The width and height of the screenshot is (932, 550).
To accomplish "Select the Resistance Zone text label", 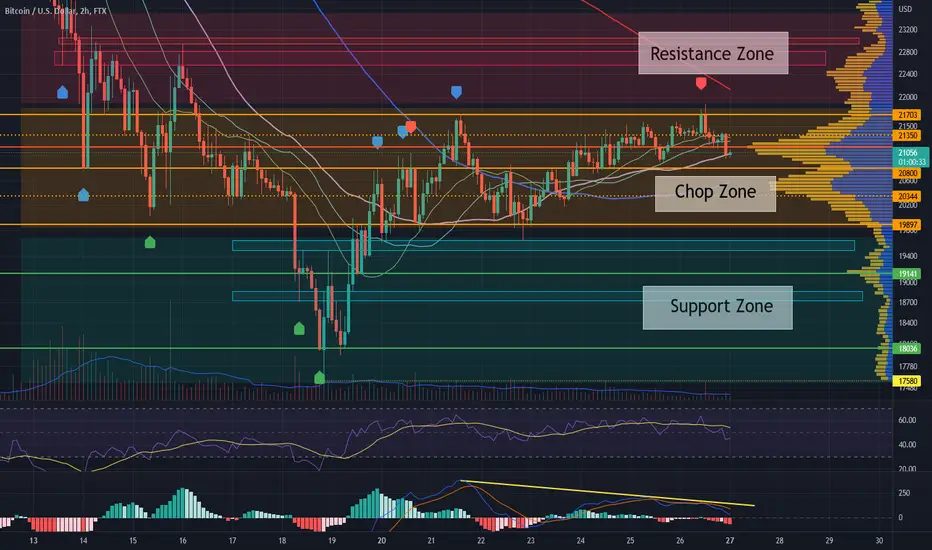I will point(712,54).
